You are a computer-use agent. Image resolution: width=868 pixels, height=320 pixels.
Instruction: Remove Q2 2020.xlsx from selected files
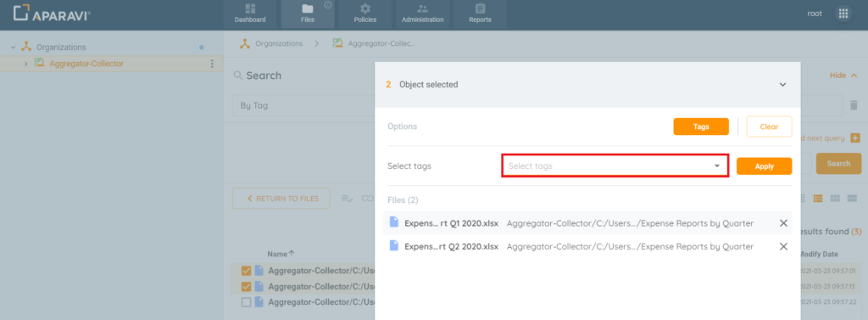[x=783, y=247]
